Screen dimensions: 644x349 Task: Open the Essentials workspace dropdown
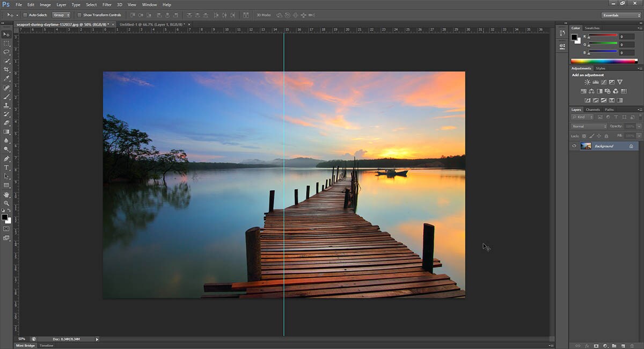click(x=621, y=15)
